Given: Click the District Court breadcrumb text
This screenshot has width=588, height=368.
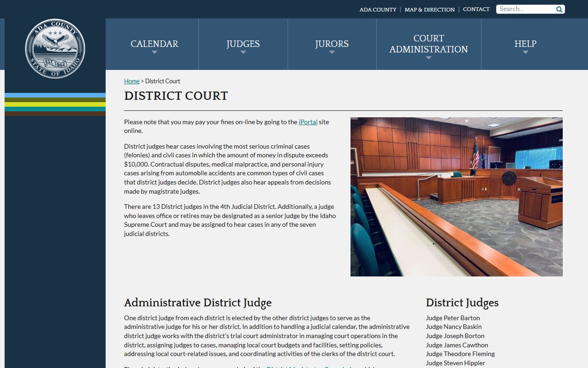Looking at the screenshot, I should pyautogui.click(x=163, y=81).
